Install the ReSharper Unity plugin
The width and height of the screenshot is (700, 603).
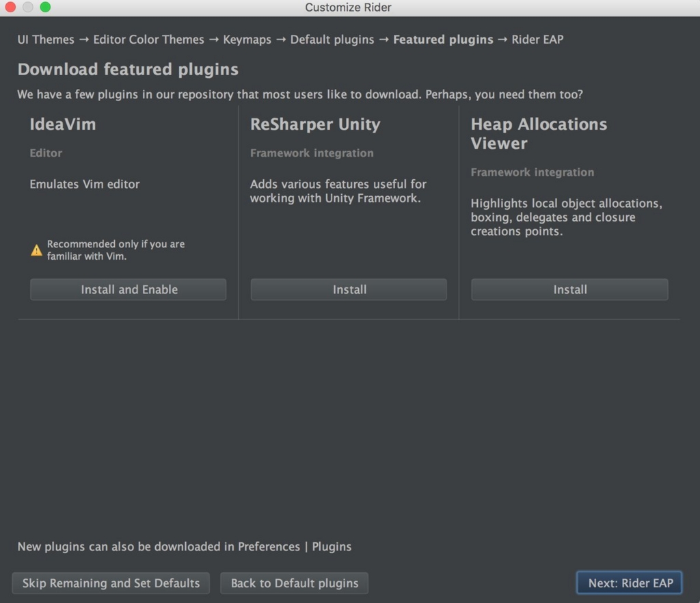tap(349, 290)
